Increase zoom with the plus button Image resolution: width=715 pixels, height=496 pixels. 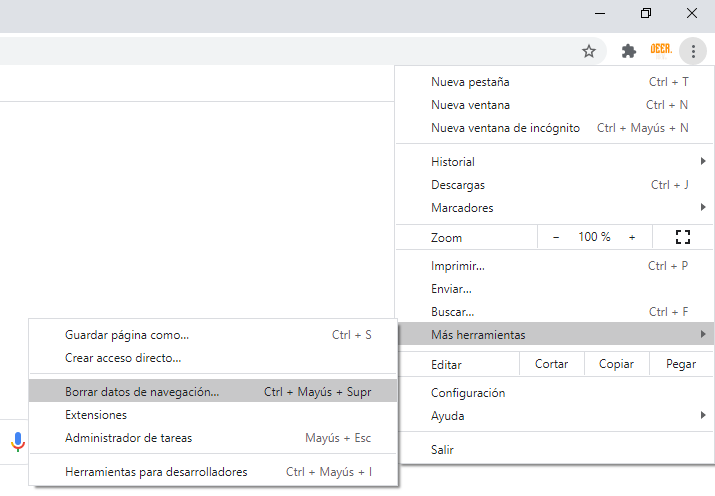pos(632,237)
